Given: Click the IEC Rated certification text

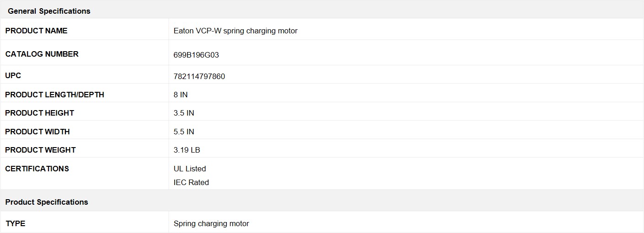Looking at the screenshot, I should (191, 182).
